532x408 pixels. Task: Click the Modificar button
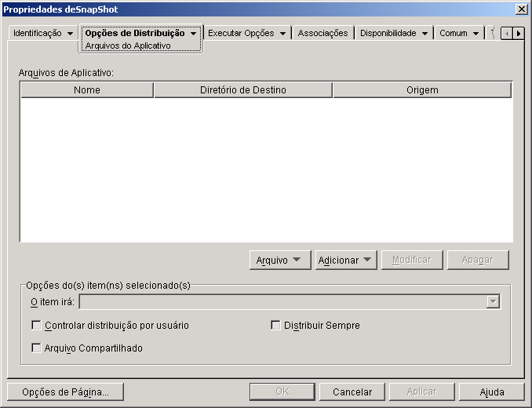tap(412, 260)
